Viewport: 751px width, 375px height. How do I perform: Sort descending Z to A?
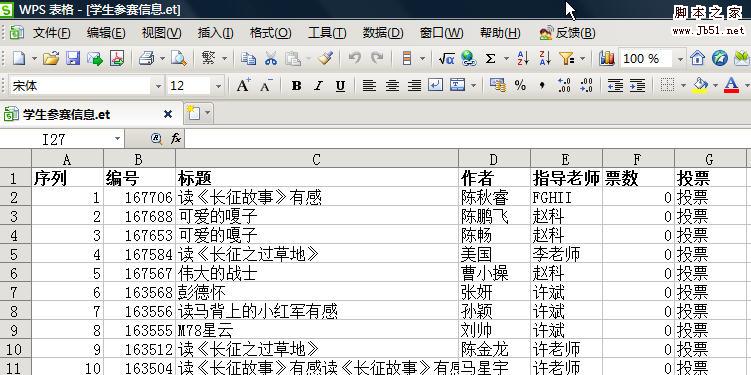[x=545, y=58]
